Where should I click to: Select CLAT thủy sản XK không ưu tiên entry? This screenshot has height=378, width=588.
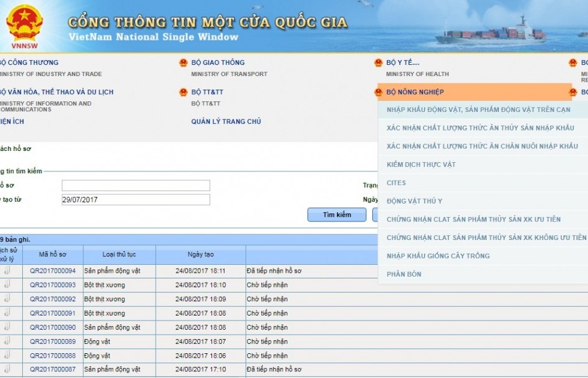click(x=487, y=238)
